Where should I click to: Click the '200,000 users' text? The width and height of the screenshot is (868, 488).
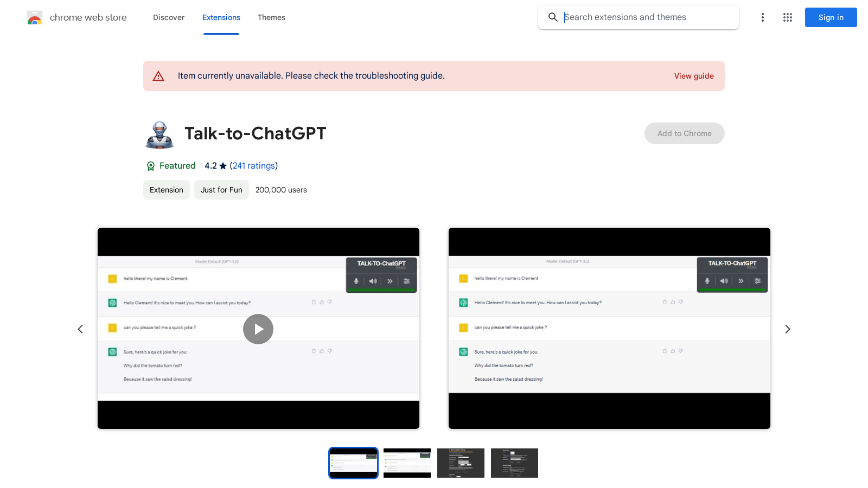(x=281, y=190)
